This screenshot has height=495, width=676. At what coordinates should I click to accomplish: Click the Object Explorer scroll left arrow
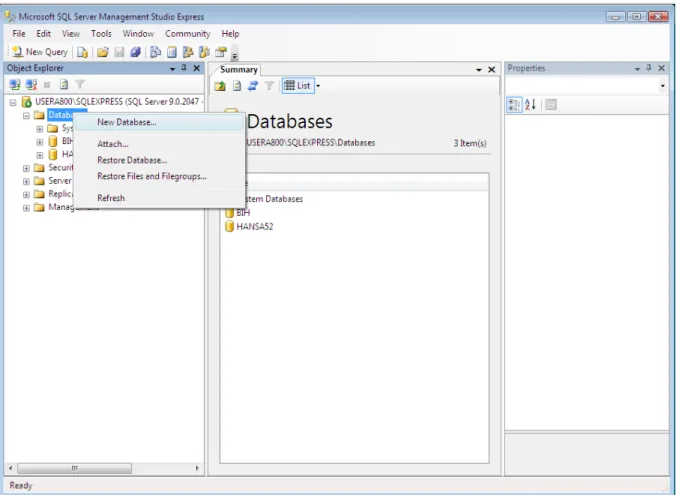[10, 468]
